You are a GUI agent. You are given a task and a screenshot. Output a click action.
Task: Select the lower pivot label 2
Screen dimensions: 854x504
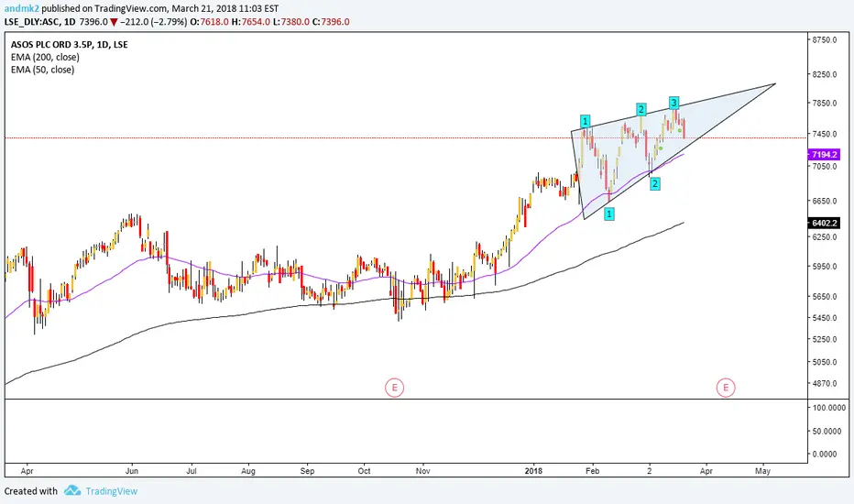[x=654, y=183]
